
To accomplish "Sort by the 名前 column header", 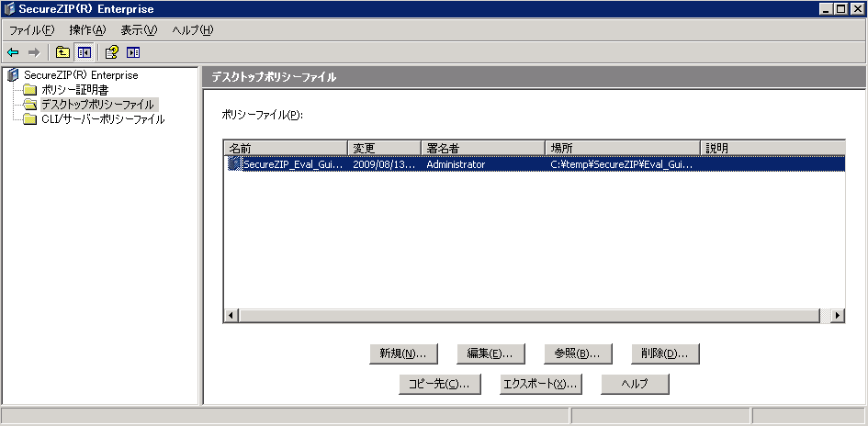I will [x=286, y=148].
